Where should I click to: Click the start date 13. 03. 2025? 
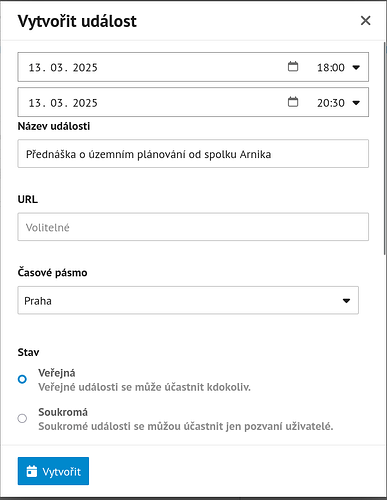pyautogui.click(x=63, y=68)
